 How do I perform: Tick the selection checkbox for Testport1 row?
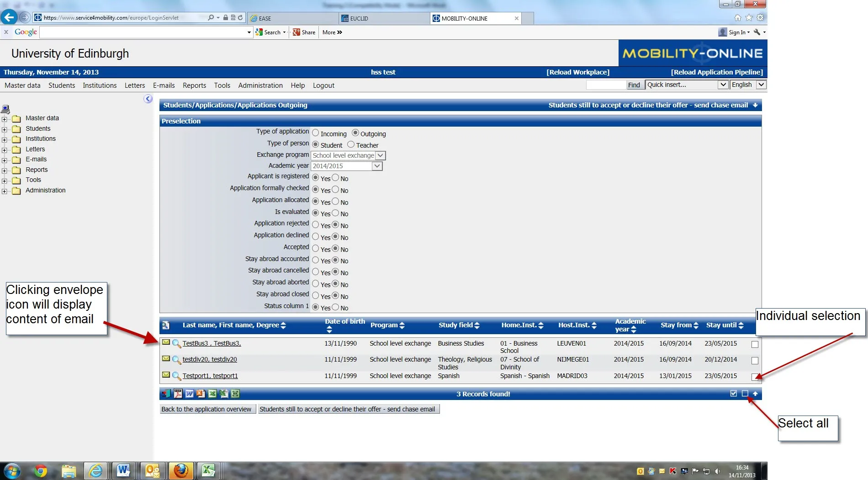point(755,378)
